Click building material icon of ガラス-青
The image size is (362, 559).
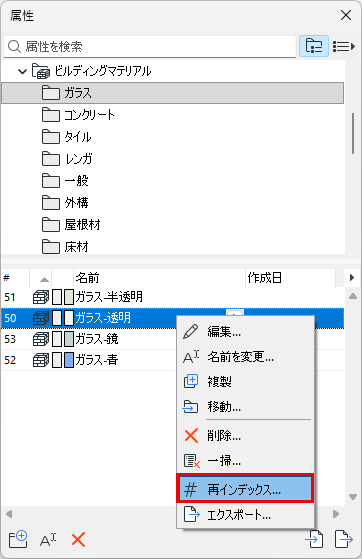(x=41, y=360)
